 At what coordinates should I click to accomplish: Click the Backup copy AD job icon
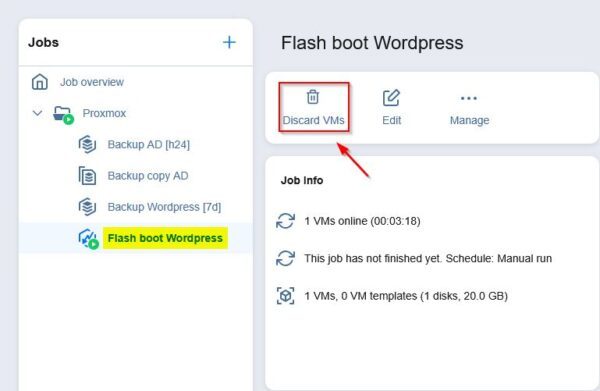tap(87, 176)
